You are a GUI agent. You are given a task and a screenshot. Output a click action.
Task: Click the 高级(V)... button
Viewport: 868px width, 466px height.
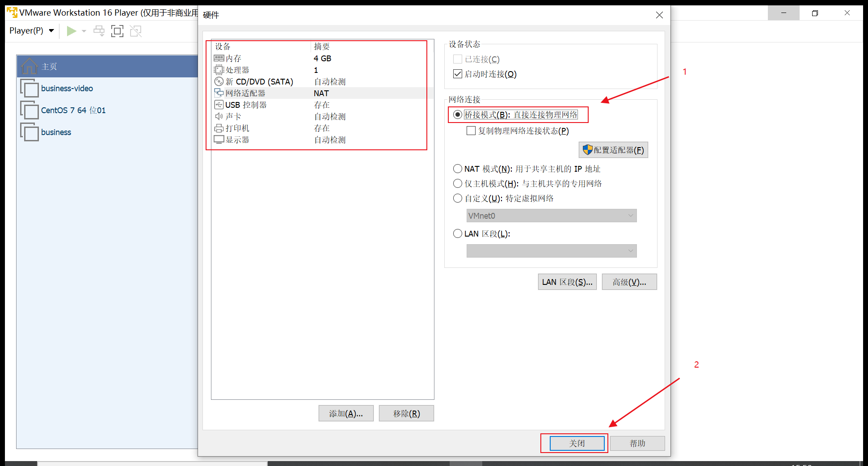point(629,282)
